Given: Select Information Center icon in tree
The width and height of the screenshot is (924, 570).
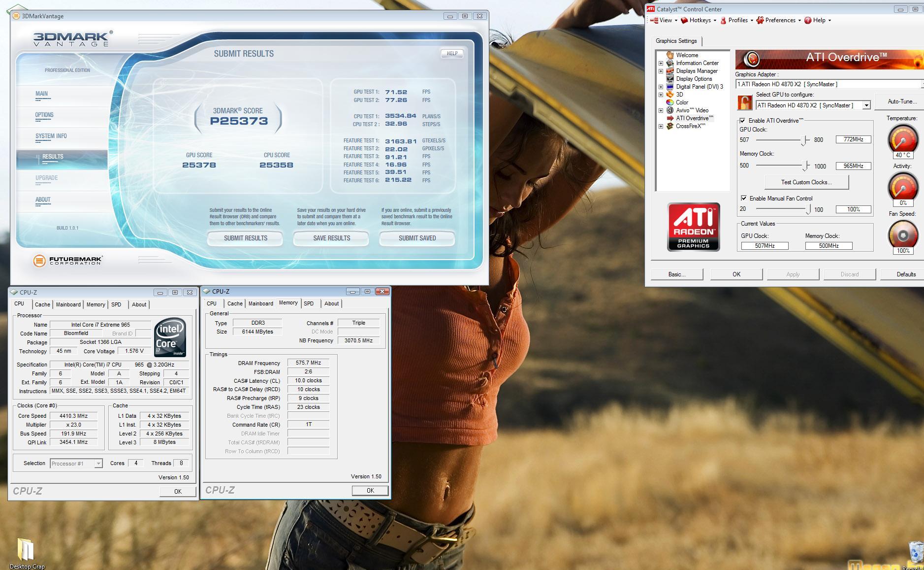Looking at the screenshot, I should click(x=669, y=63).
